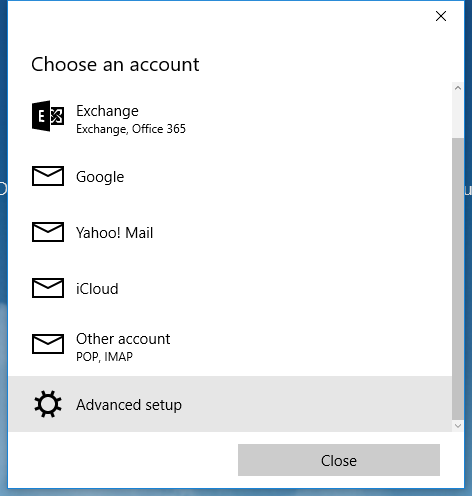This screenshot has height=496, width=472.
Task: Select the Yahoo! Mail label
Action: [x=115, y=233]
